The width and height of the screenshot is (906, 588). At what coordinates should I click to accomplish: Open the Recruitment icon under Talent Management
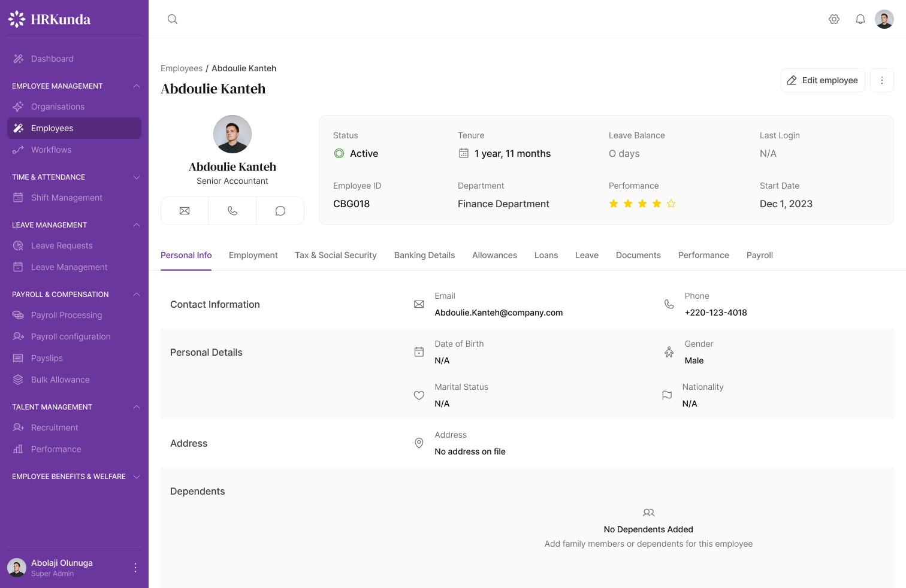19,427
